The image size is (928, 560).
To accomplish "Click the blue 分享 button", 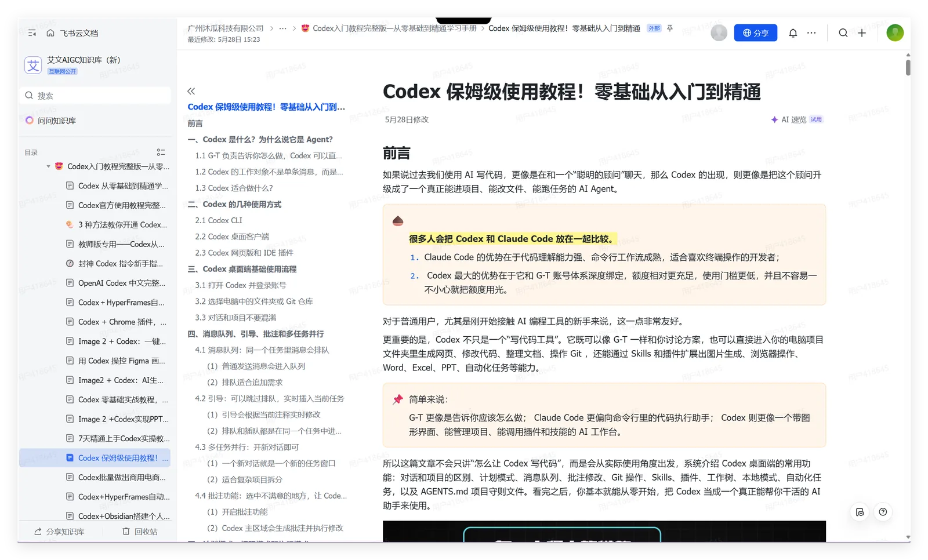I will point(756,33).
